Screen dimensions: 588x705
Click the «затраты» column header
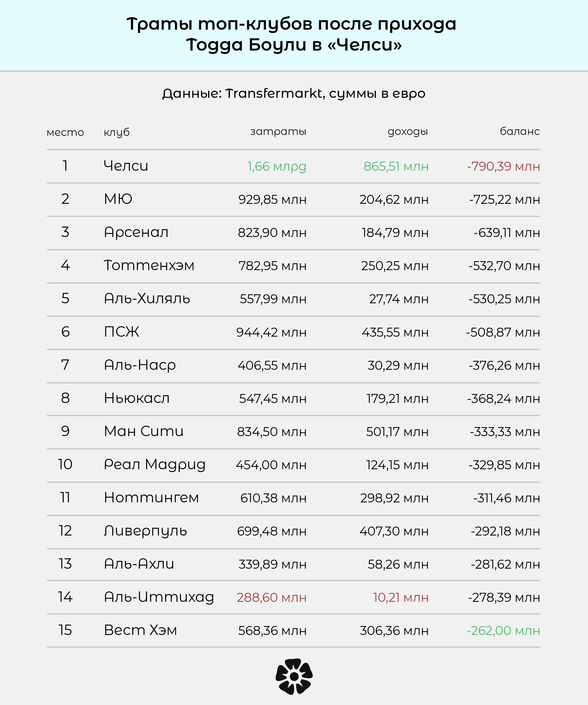click(x=278, y=131)
